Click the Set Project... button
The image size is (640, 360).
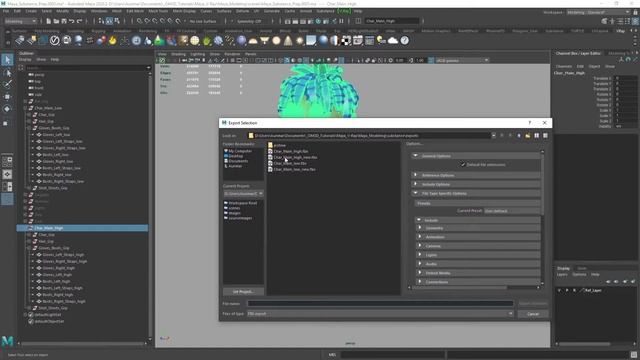pos(243,291)
